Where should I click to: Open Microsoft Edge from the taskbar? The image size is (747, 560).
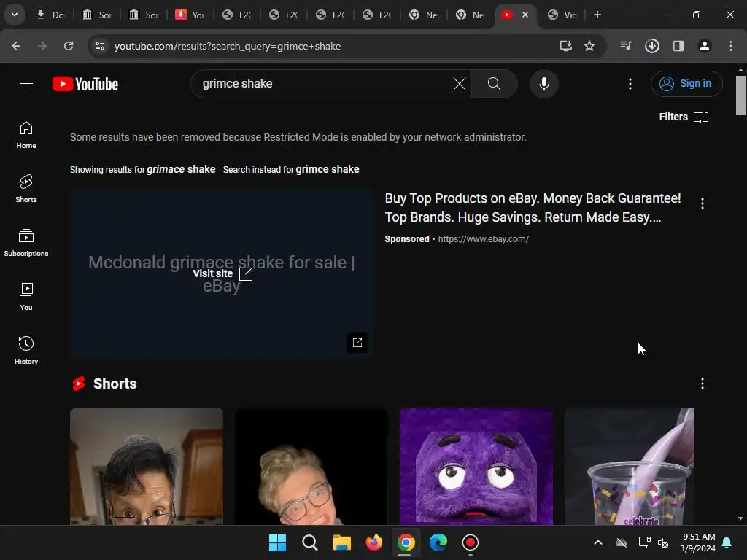click(x=438, y=542)
